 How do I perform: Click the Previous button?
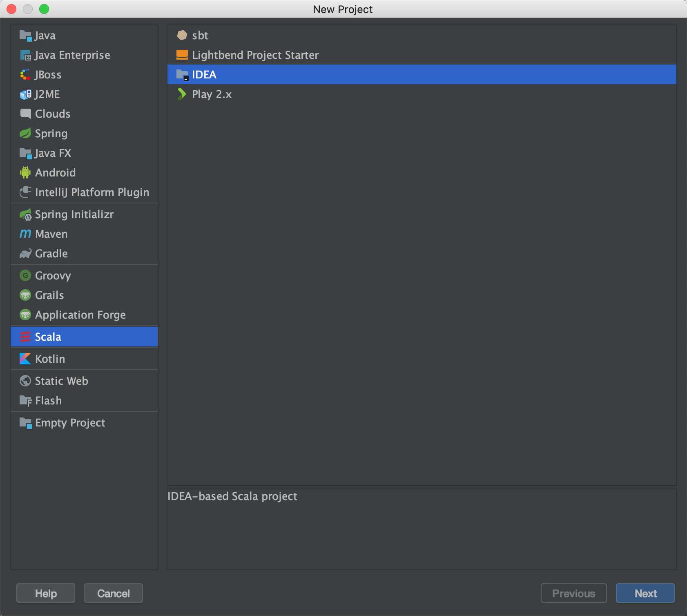pyautogui.click(x=574, y=593)
